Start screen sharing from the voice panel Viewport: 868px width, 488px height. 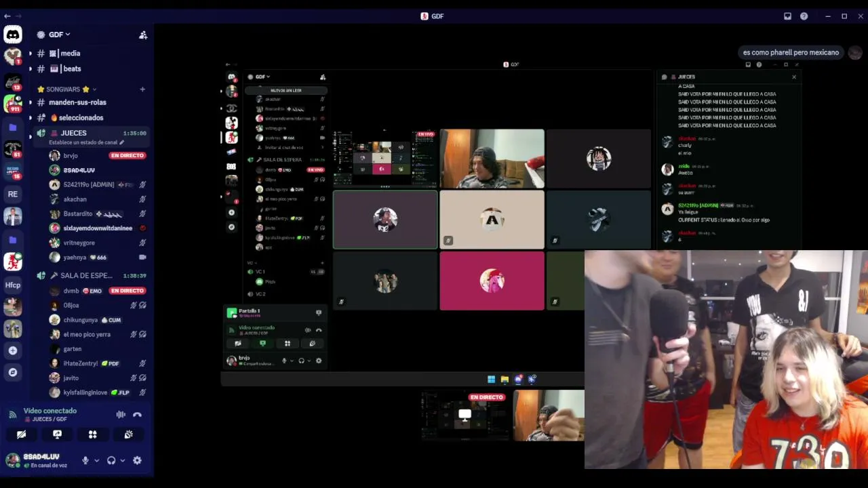57,434
